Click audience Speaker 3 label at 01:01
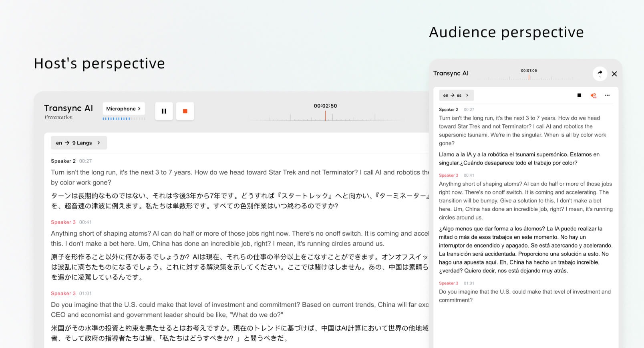Viewport: 644px width, 348px height. pos(449,283)
